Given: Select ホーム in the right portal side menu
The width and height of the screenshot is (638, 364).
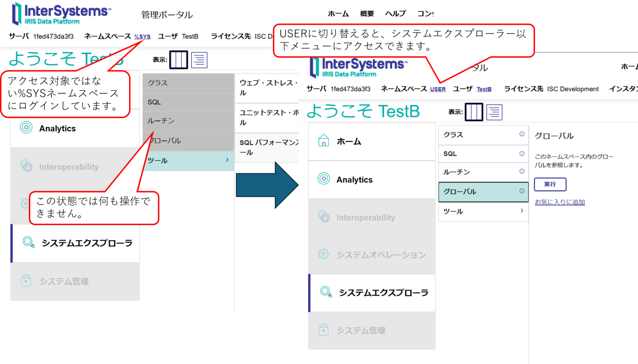Looking at the screenshot, I should click(372, 141).
